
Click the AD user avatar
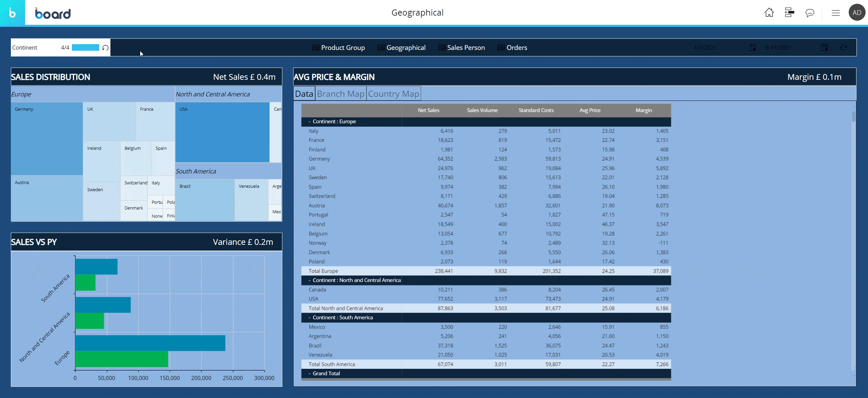(856, 13)
